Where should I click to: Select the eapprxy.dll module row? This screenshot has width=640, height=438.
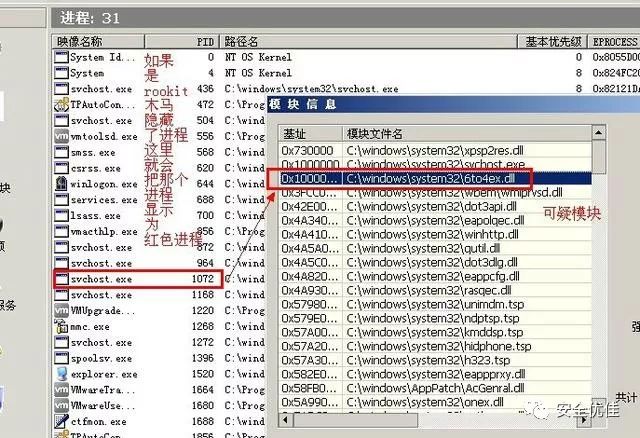tap(435, 374)
